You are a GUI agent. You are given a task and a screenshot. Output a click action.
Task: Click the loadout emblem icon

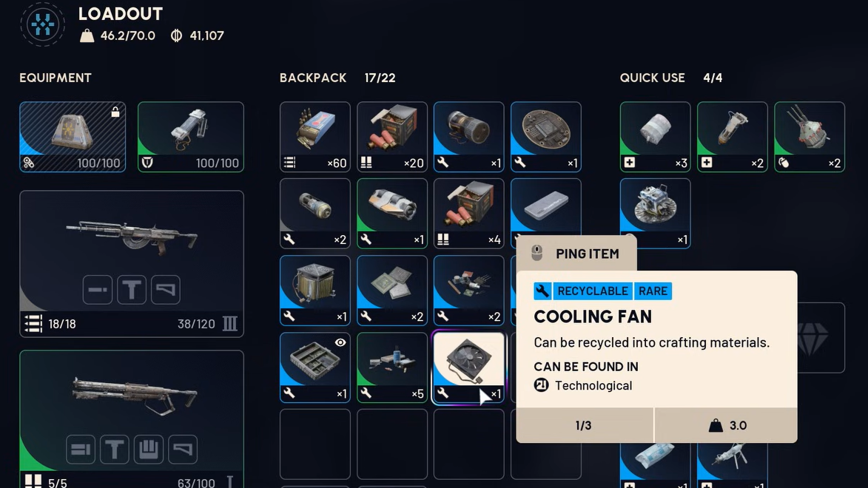pos(43,24)
